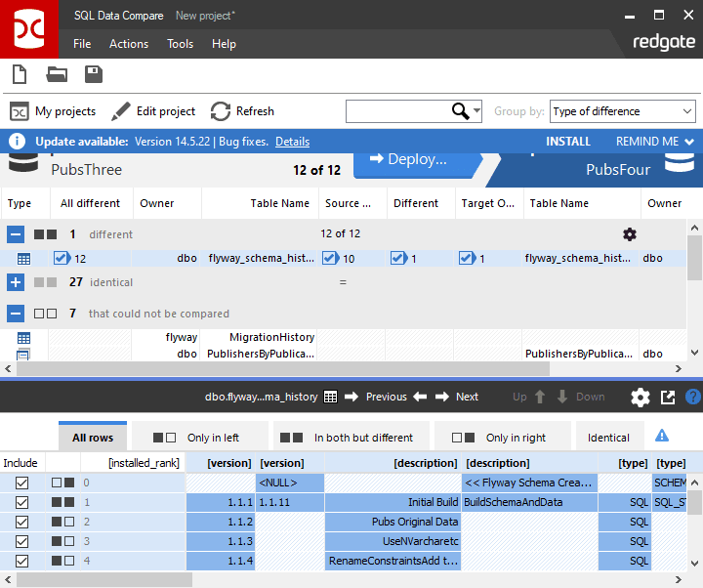Viewport: 703px width, 588px height.
Task: Click the SQL Data Compare red logo
Action: coord(29,29)
